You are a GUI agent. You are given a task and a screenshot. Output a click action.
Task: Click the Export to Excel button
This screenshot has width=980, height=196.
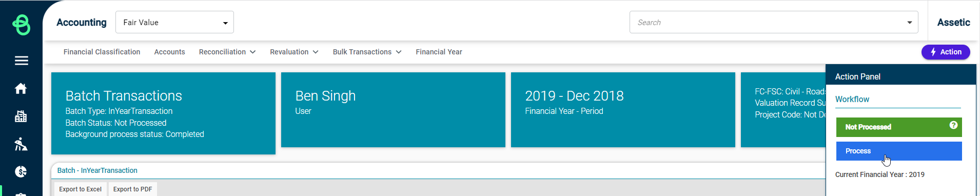pyautogui.click(x=80, y=189)
